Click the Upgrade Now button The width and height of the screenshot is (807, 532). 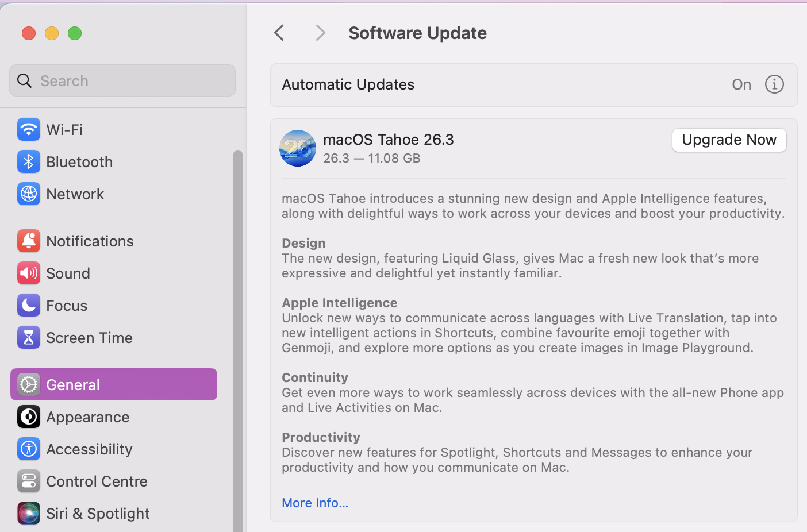tap(729, 140)
